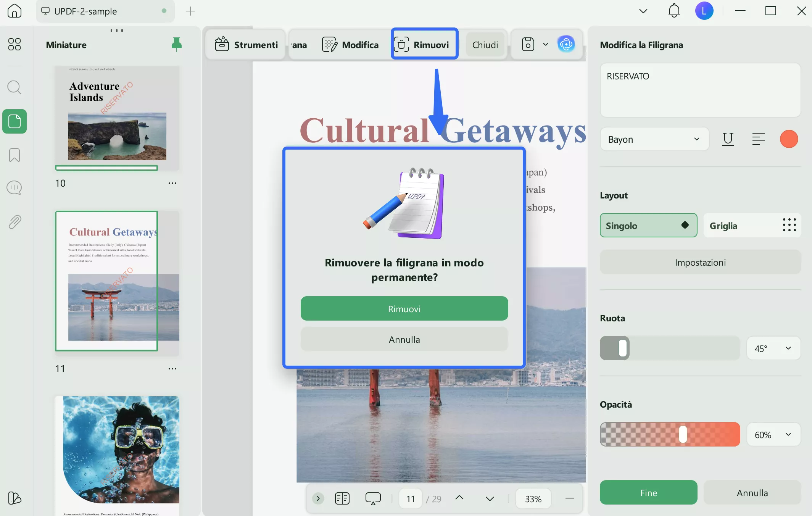Open the comments panel icon
This screenshot has width=812, height=516.
click(14, 188)
